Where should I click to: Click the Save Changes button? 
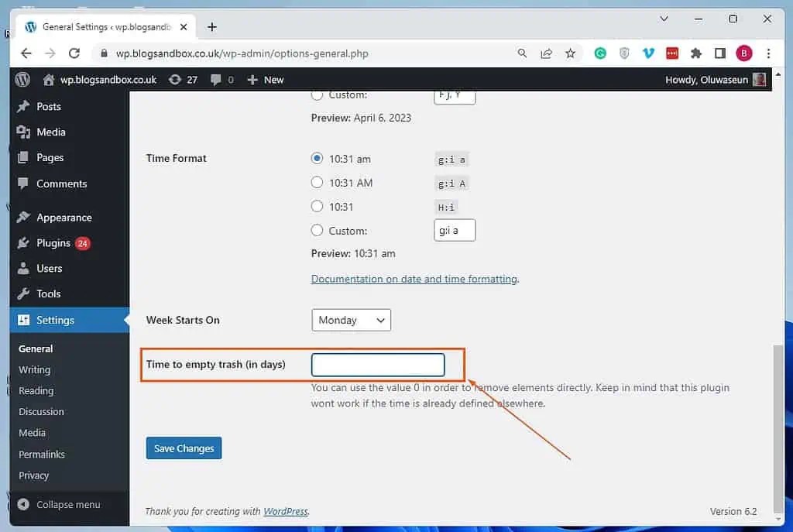(x=184, y=448)
